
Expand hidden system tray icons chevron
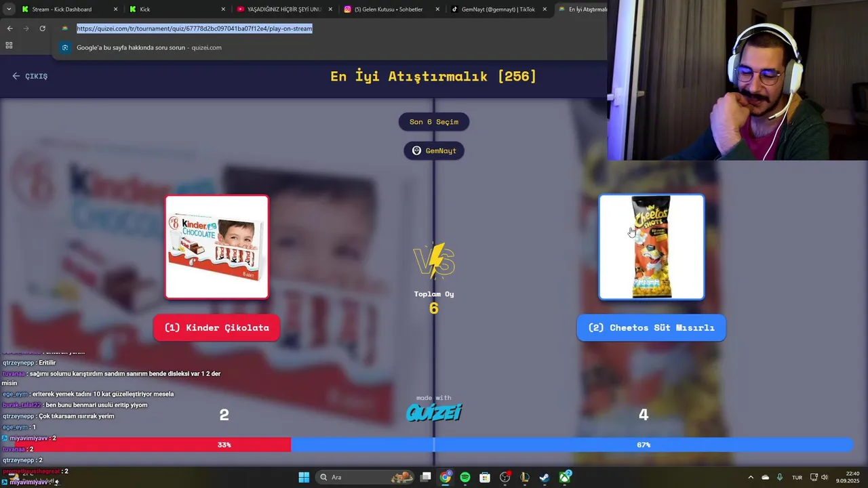(751, 477)
